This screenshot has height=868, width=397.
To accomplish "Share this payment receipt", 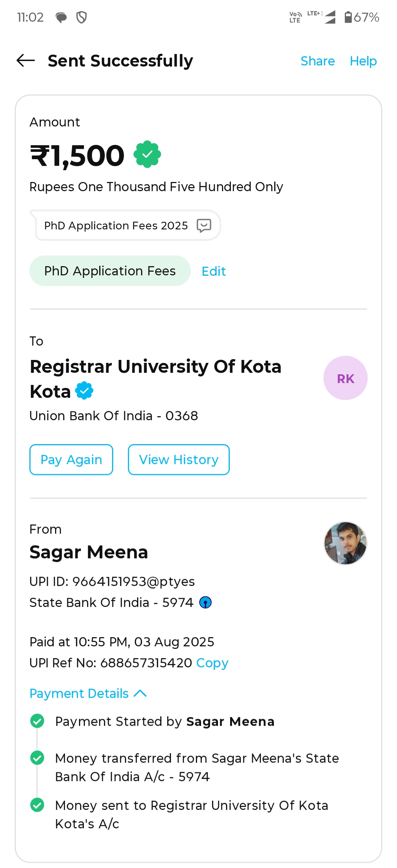I will point(318,61).
